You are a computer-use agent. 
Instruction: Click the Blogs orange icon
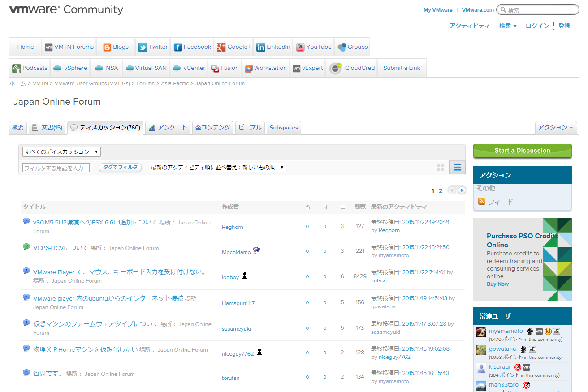click(x=107, y=47)
